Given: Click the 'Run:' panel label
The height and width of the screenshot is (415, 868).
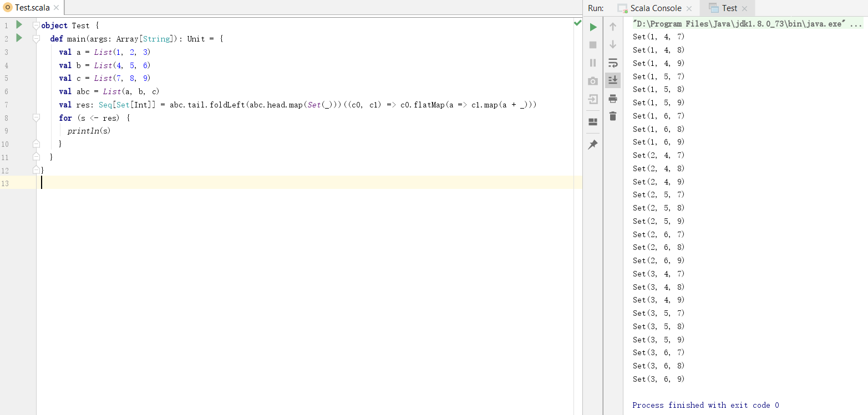Looking at the screenshot, I should [596, 8].
